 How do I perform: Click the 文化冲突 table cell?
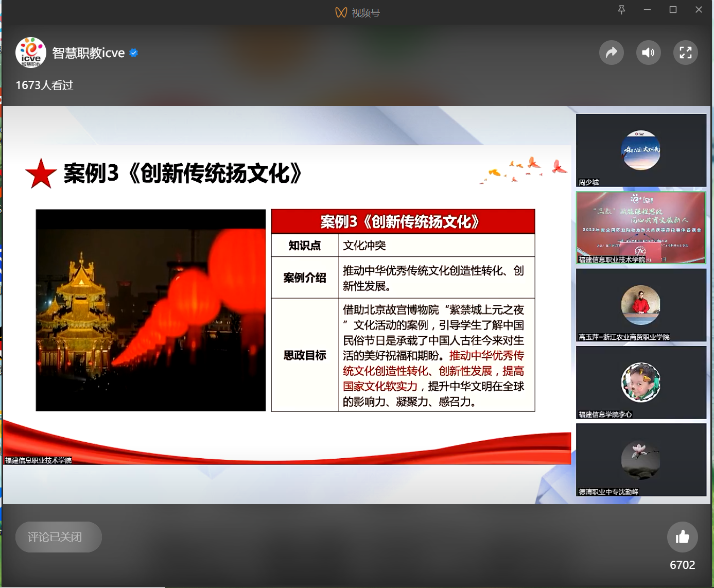[437, 246]
